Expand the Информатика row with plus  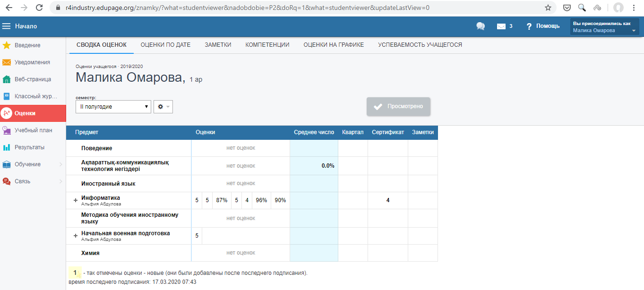tap(75, 200)
